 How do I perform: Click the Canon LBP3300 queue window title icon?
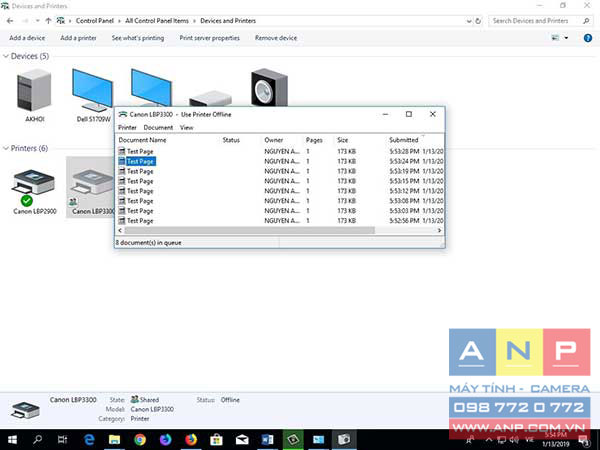tap(122, 114)
